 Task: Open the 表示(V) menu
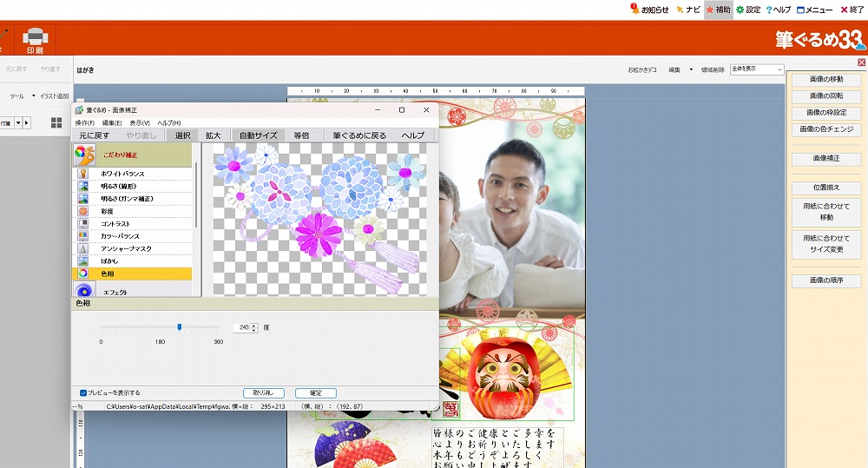coord(139,123)
